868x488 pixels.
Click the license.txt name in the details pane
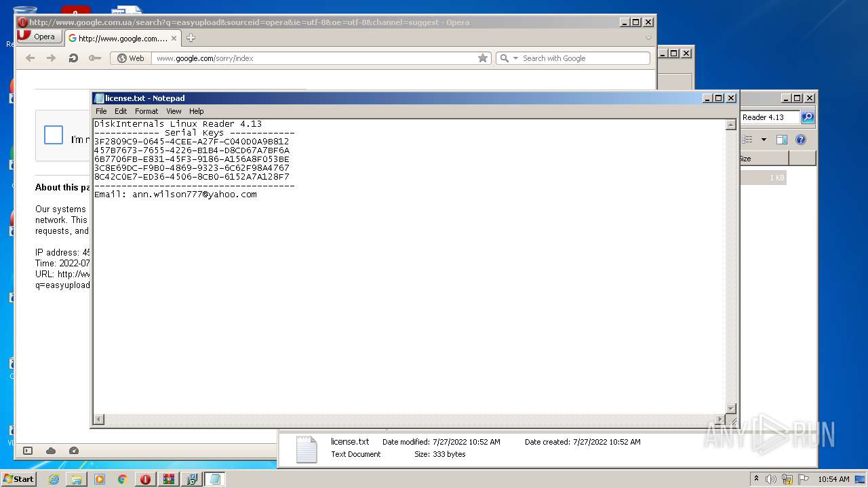coord(350,441)
